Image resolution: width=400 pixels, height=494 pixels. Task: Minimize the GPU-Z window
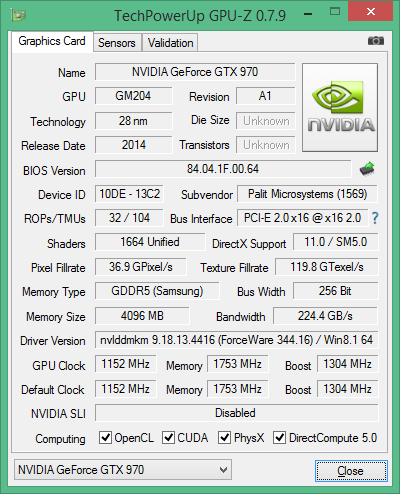(308, 14)
